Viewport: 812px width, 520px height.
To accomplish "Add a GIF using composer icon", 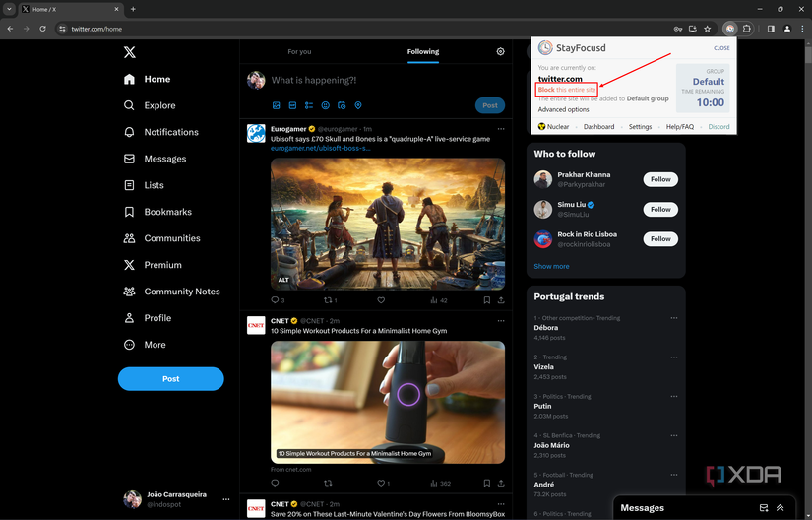I will pyautogui.click(x=292, y=105).
